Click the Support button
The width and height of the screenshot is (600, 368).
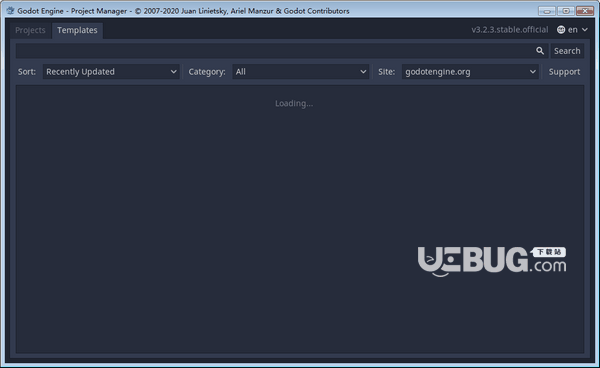(x=564, y=72)
